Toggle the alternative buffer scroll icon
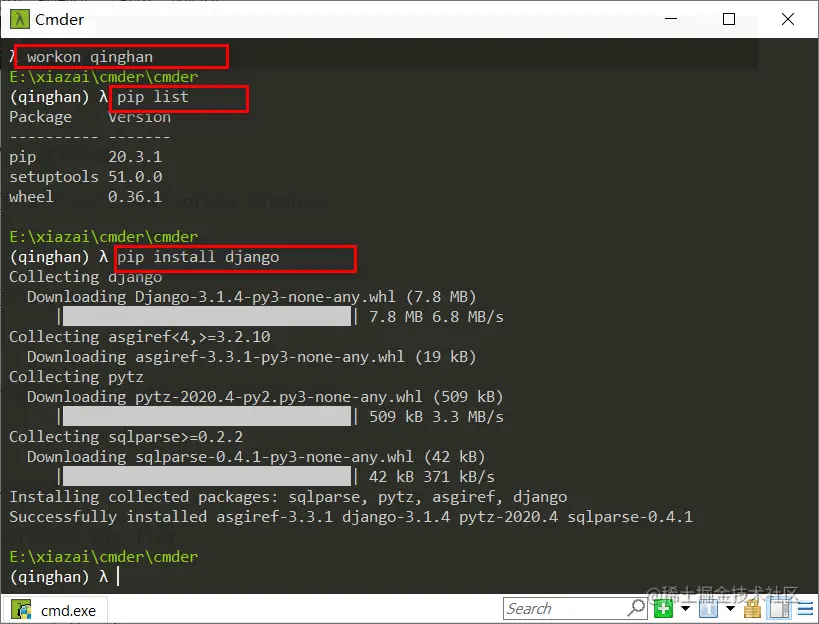 (x=779, y=609)
